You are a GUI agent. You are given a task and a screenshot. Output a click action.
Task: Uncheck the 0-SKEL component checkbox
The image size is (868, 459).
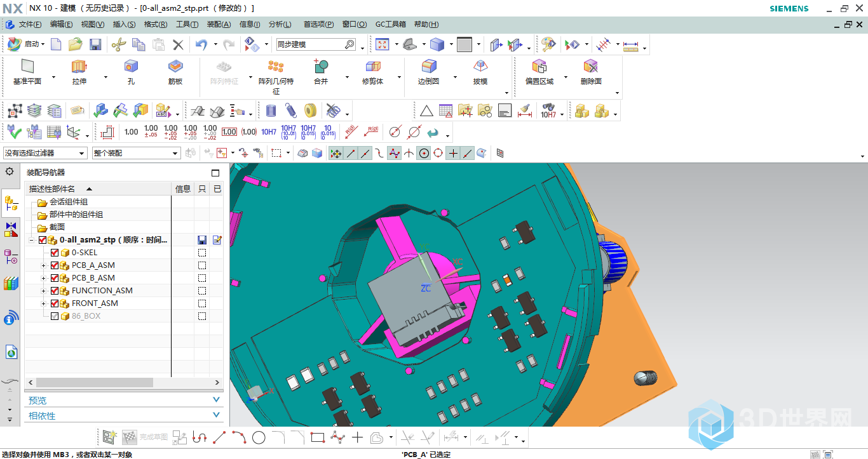[55, 253]
